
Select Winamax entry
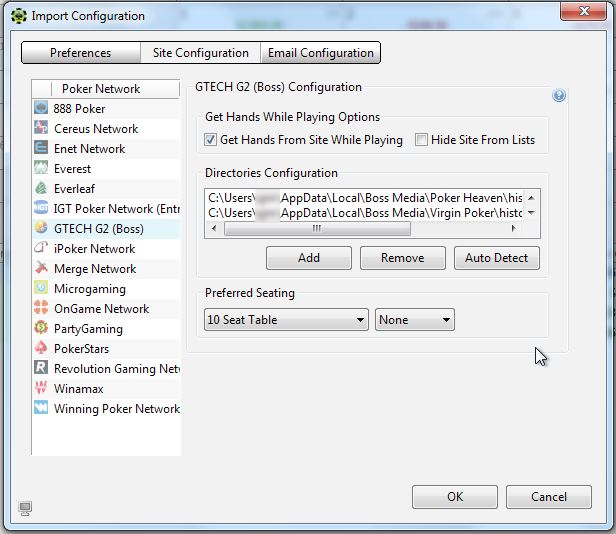click(106, 389)
